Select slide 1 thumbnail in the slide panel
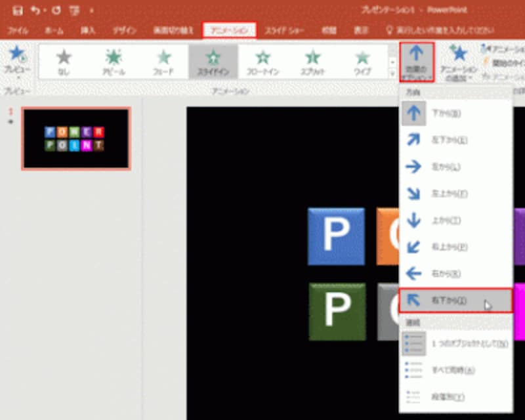 click(76, 138)
